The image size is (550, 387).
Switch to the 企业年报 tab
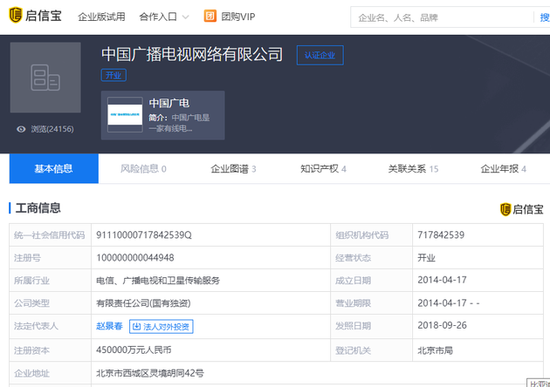[503, 169]
